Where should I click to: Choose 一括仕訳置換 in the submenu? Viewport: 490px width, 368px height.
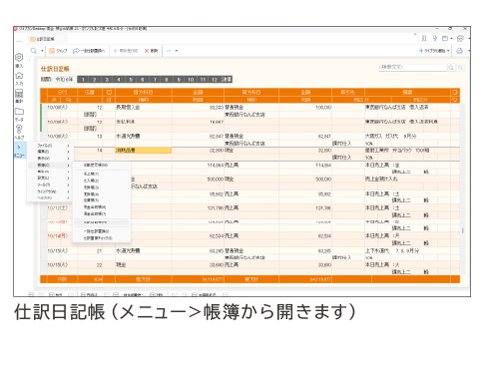tap(101, 231)
